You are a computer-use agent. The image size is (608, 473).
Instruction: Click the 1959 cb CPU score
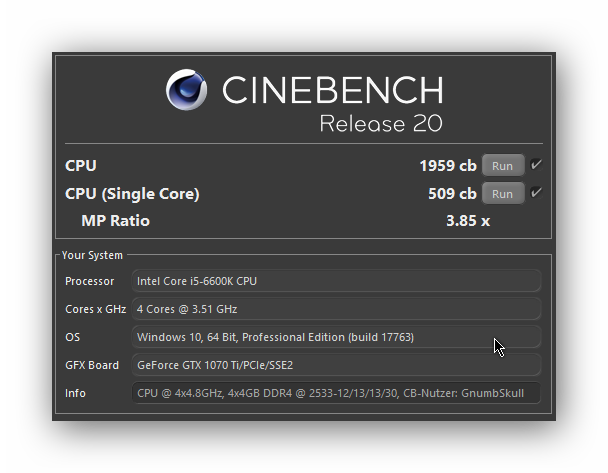pyautogui.click(x=448, y=166)
